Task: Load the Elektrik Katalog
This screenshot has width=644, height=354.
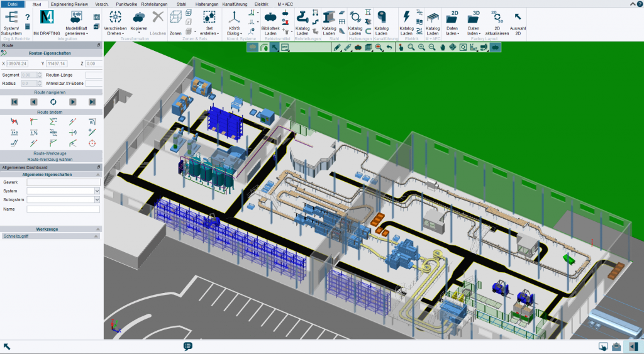Action: [x=406, y=23]
